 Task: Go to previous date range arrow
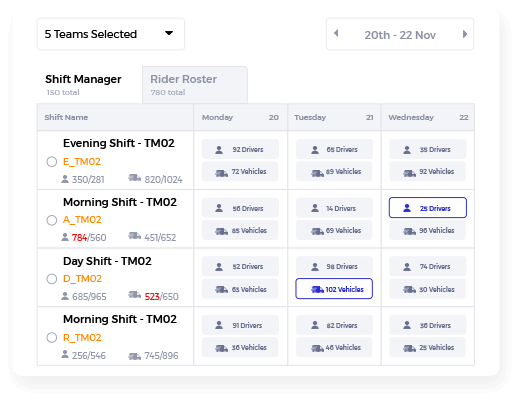click(x=336, y=33)
